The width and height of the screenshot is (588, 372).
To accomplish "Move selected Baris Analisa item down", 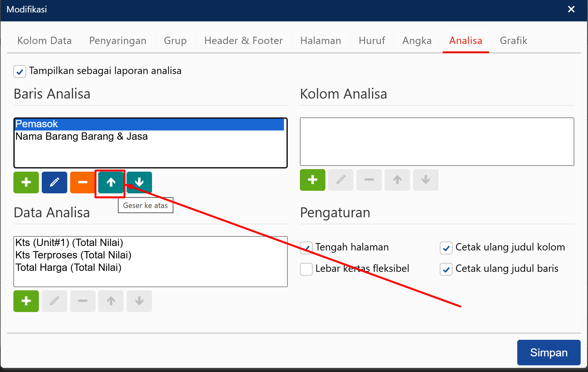I will pyautogui.click(x=139, y=182).
